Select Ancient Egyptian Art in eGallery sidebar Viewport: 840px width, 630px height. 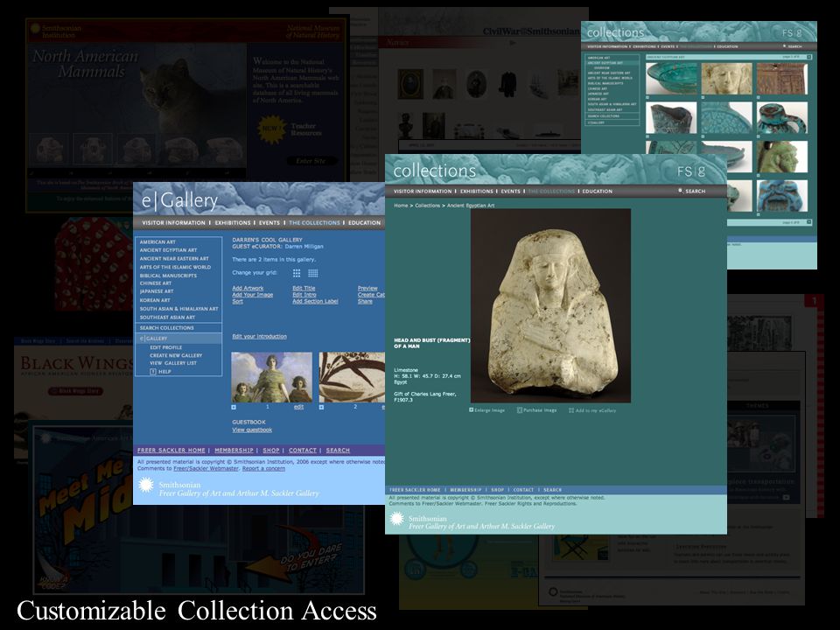pyautogui.click(x=168, y=250)
